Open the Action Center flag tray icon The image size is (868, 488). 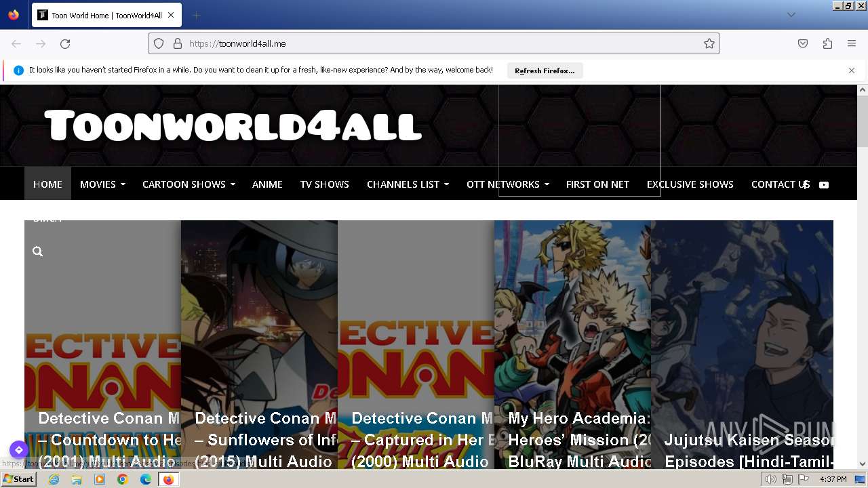[x=803, y=479]
